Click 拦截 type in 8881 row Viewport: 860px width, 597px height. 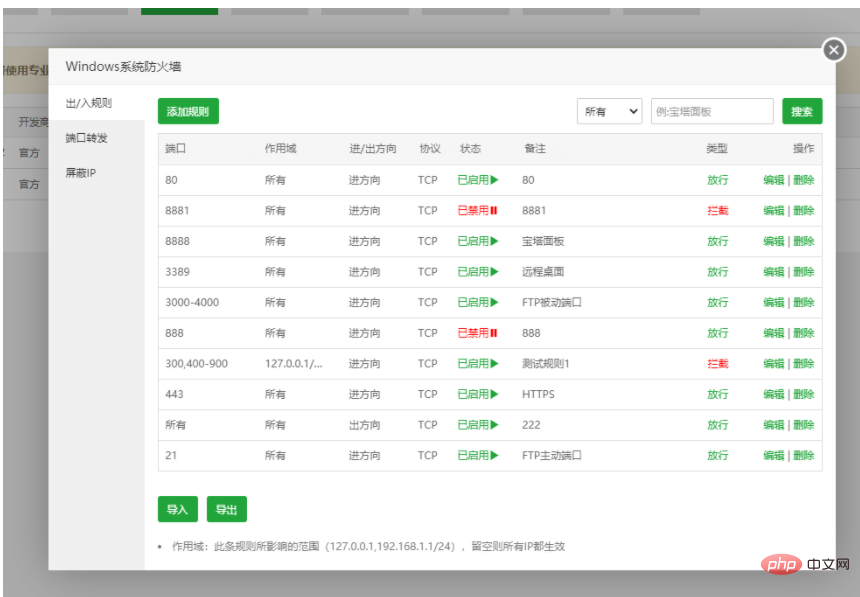coord(717,211)
